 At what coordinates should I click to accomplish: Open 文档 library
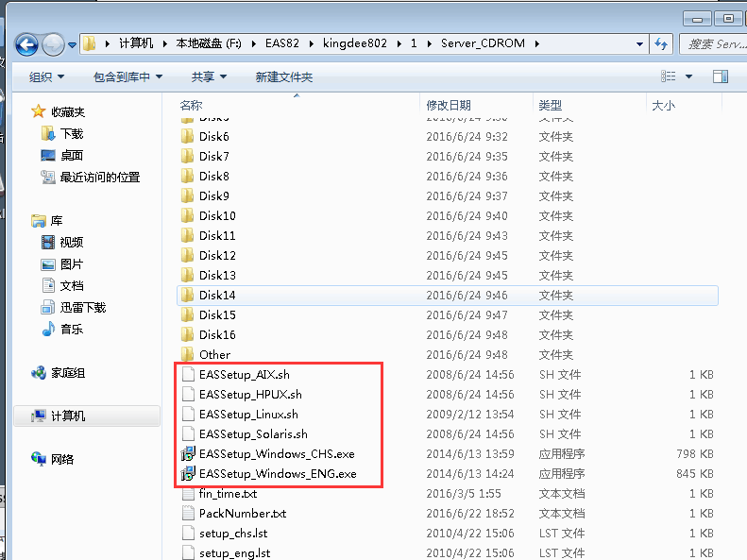tap(72, 286)
